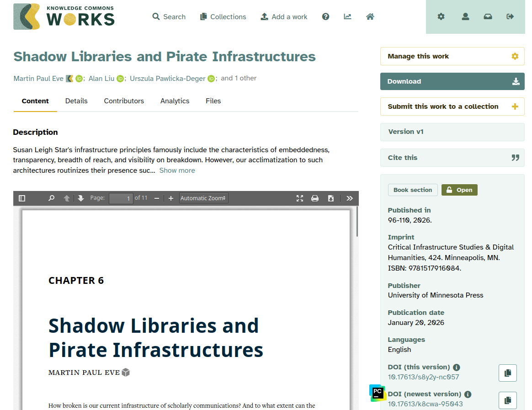Click the Manage this work button
The width and height of the screenshot is (532, 410).
[452, 56]
